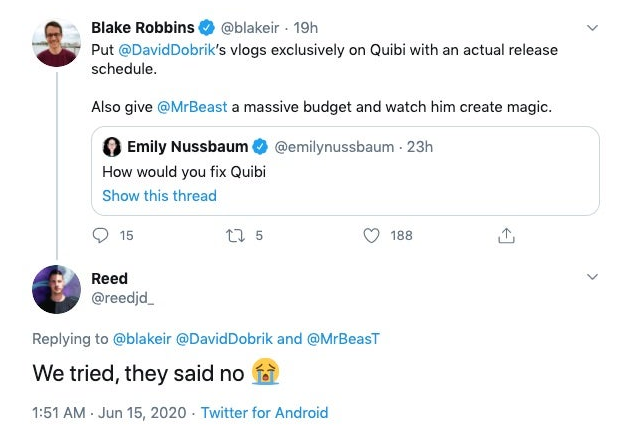Click the @MrBeasT link in Replying to
The image size is (637, 442).
point(339,338)
